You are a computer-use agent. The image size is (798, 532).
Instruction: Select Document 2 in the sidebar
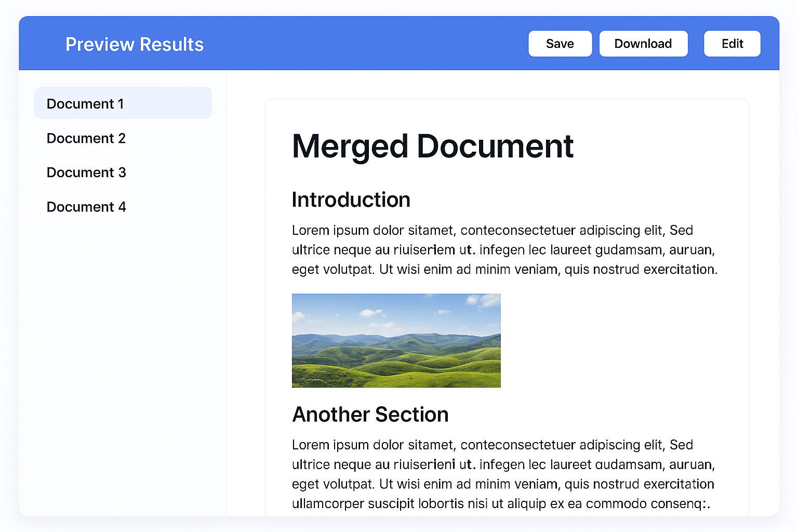coord(86,138)
